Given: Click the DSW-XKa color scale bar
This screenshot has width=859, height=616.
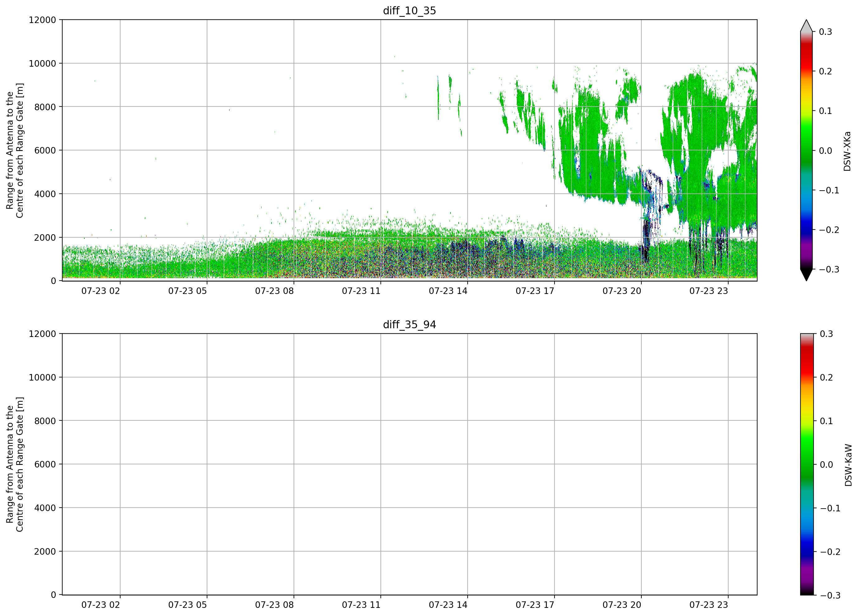Looking at the screenshot, I should pyautogui.click(x=806, y=150).
